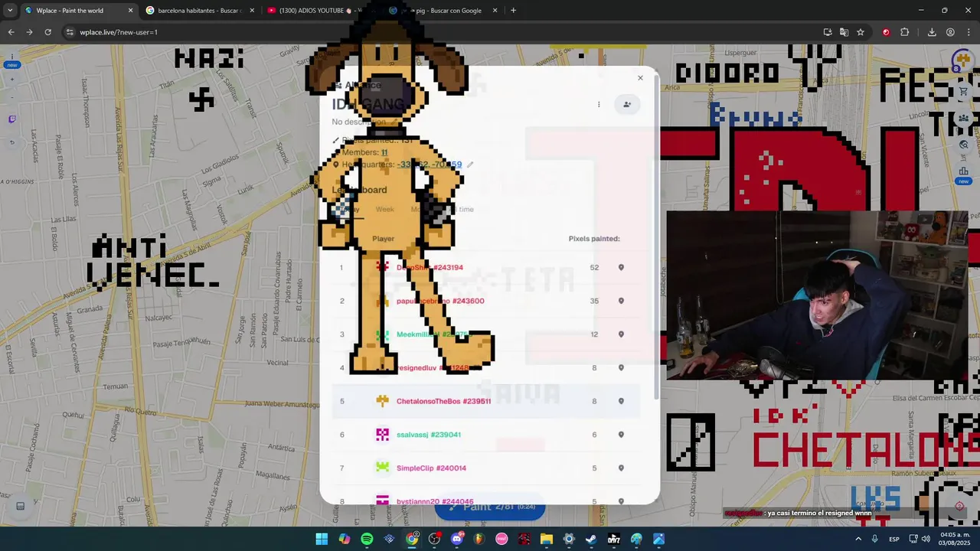
Task: Open the browser downloads icon
Action: click(x=932, y=32)
